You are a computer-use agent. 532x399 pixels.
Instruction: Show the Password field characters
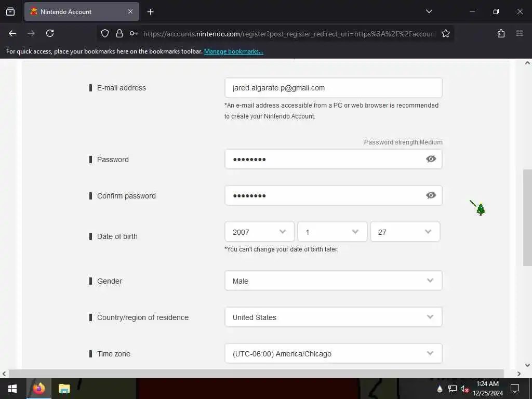(431, 159)
